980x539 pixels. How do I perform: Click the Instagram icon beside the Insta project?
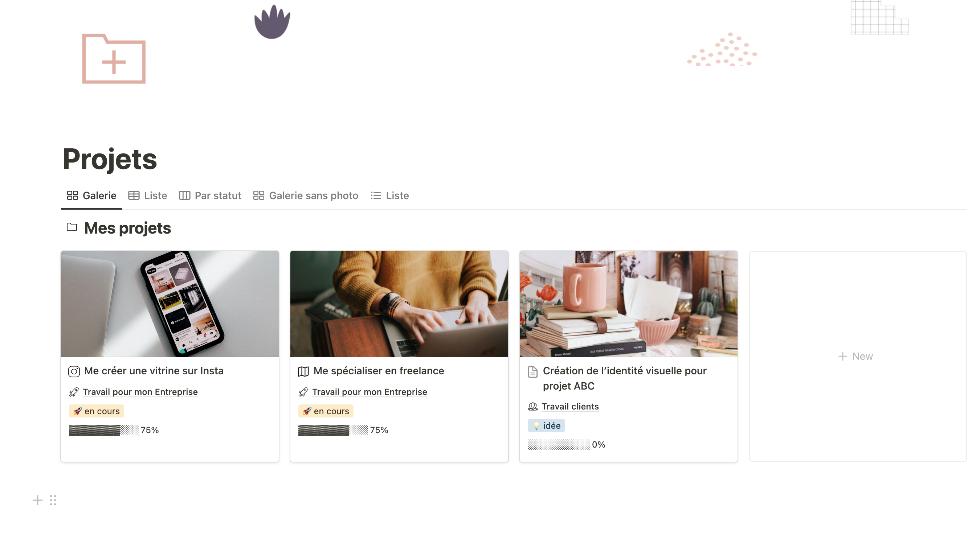point(74,371)
